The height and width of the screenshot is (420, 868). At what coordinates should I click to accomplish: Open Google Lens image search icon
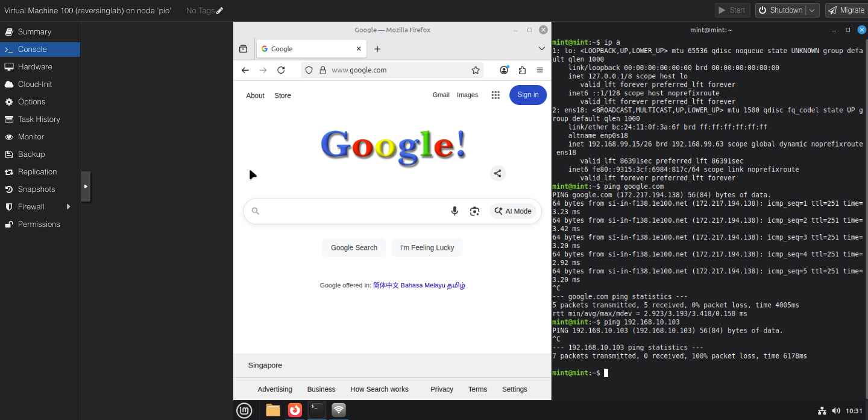[474, 211]
